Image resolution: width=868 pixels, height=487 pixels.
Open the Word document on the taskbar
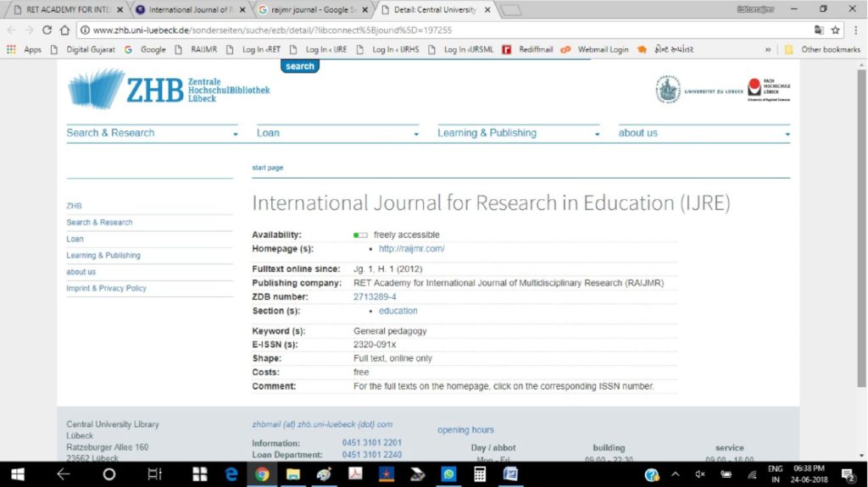tap(510, 474)
